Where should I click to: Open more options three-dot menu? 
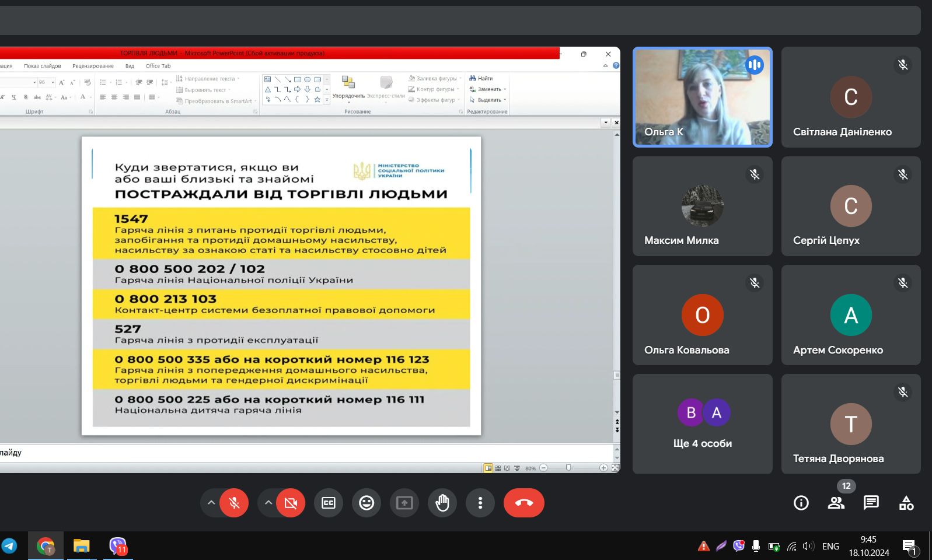click(x=480, y=503)
